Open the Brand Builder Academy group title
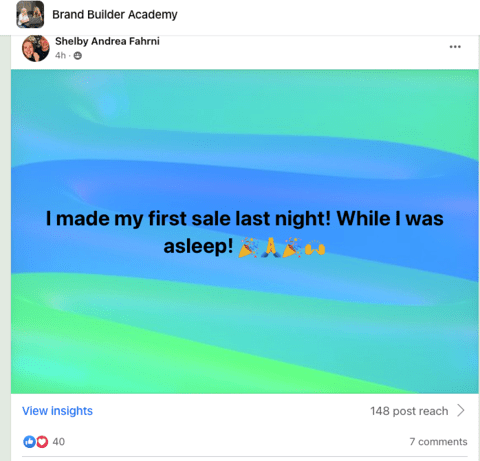 point(115,15)
